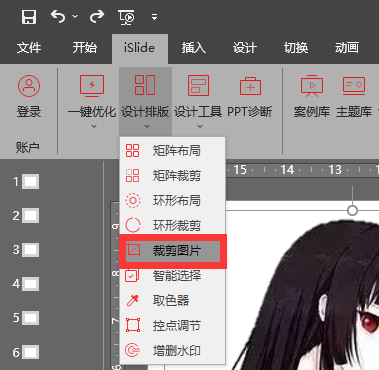Screen dimensions: 379x370
Task: Click the 设计排版 layout icon
Action: 145,85
